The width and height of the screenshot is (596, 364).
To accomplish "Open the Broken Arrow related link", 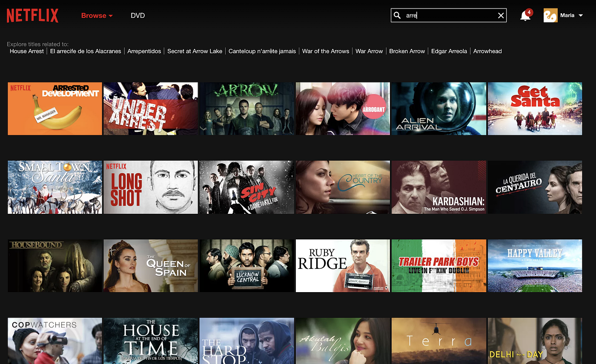I will [x=407, y=51].
